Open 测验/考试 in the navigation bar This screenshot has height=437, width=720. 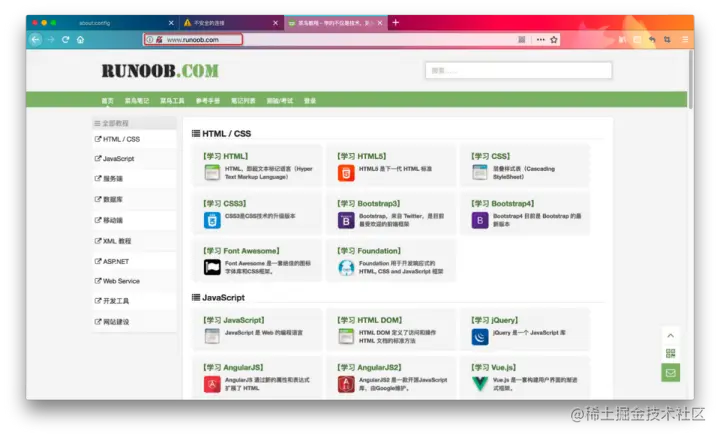pyautogui.click(x=280, y=101)
